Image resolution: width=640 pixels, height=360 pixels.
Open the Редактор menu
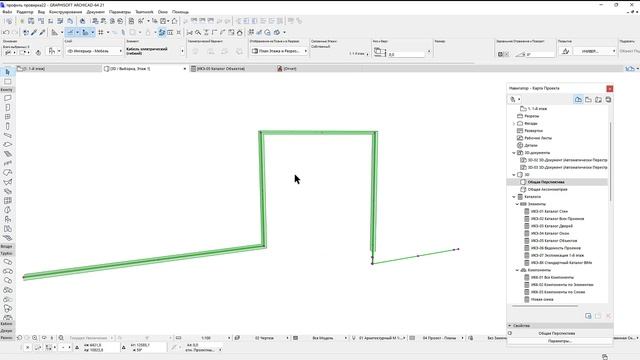coord(25,12)
